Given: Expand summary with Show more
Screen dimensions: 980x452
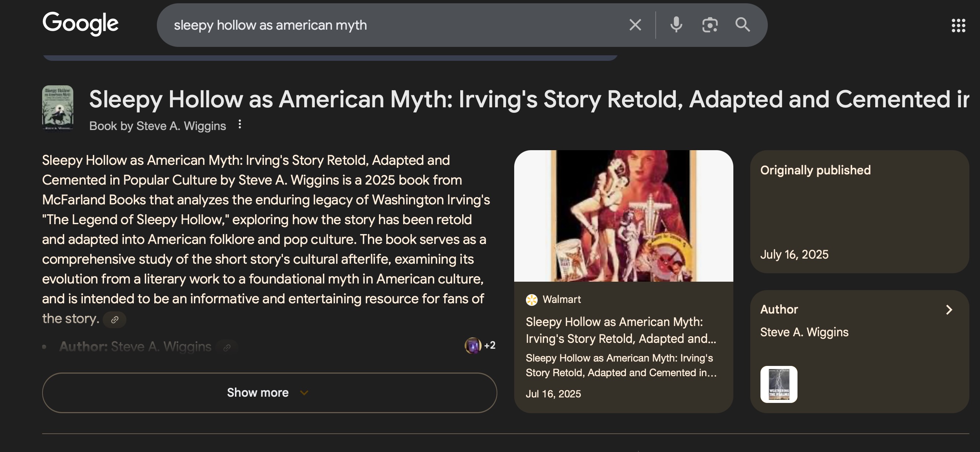Looking at the screenshot, I should (x=269, y=392).
